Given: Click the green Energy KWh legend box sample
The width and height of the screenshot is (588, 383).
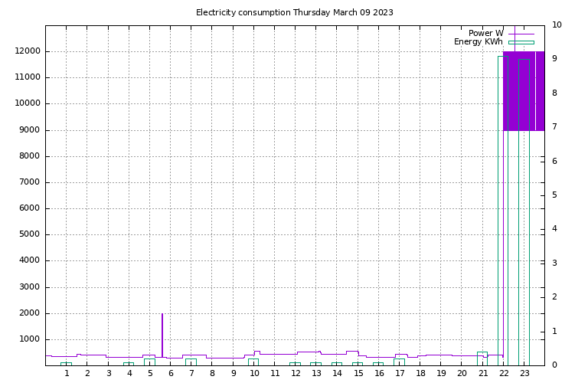Looking at the screenshot, I should pos(521,42).
